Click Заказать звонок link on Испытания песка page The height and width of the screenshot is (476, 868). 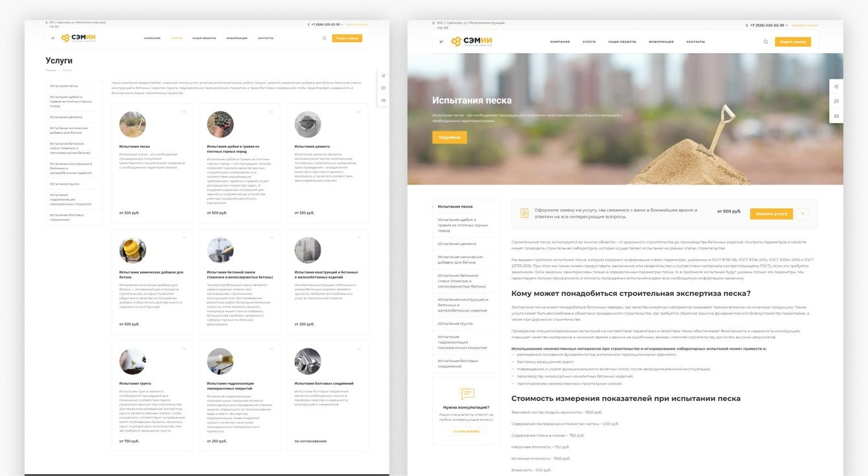pyautogui.click(x=805, y=25)
